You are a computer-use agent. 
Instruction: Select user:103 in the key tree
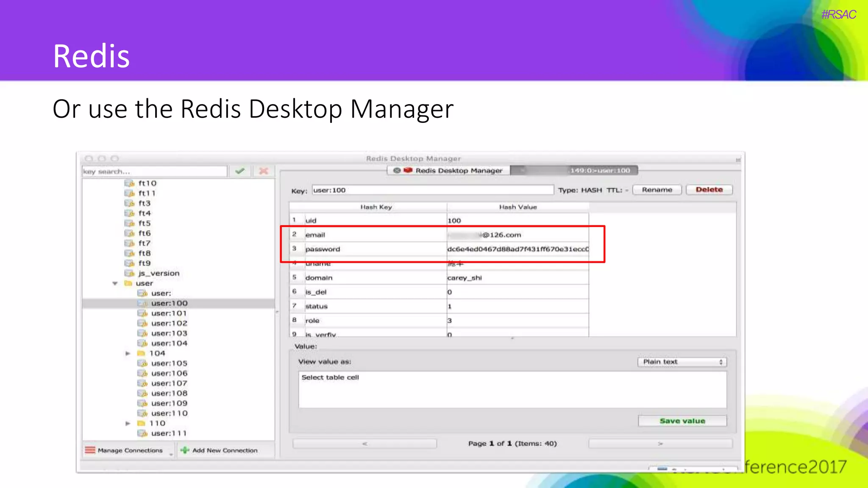tap(169, 333)
